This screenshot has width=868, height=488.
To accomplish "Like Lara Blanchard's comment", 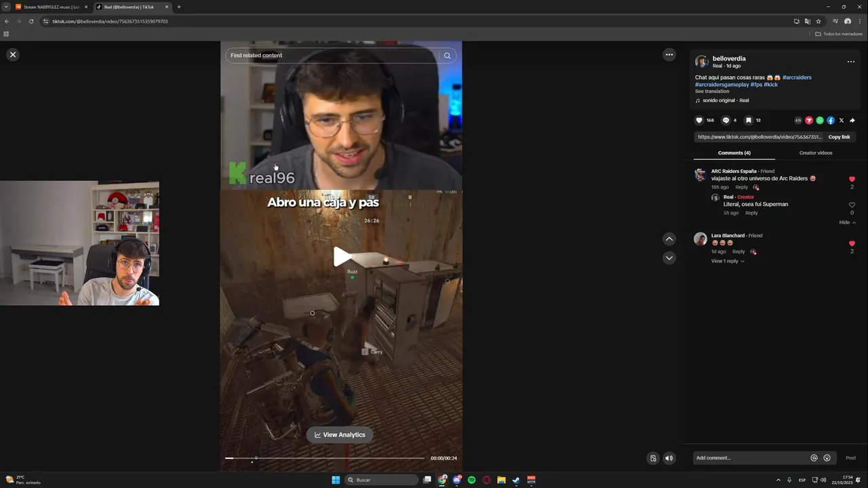I will (x=852, y=243).
